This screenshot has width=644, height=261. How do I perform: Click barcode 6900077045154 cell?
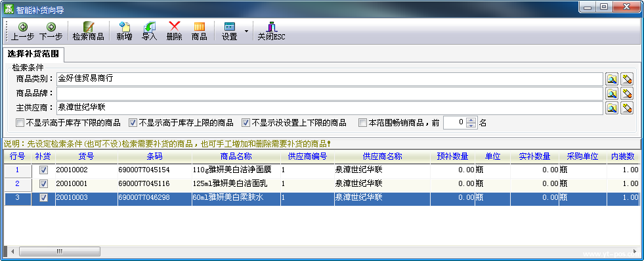point(154,170)
